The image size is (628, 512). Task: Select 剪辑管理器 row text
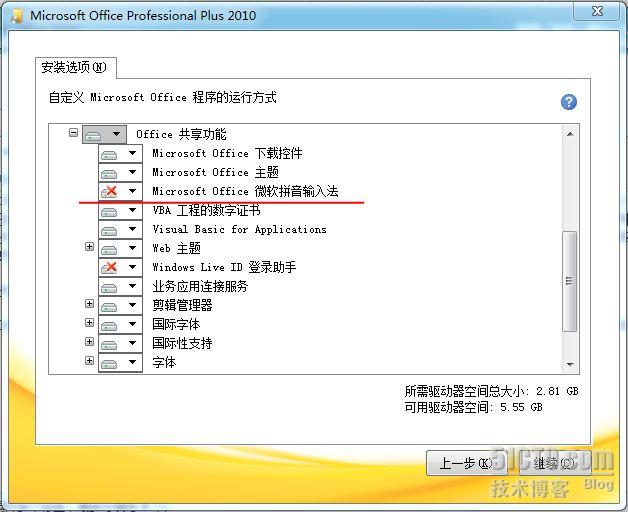182,305
